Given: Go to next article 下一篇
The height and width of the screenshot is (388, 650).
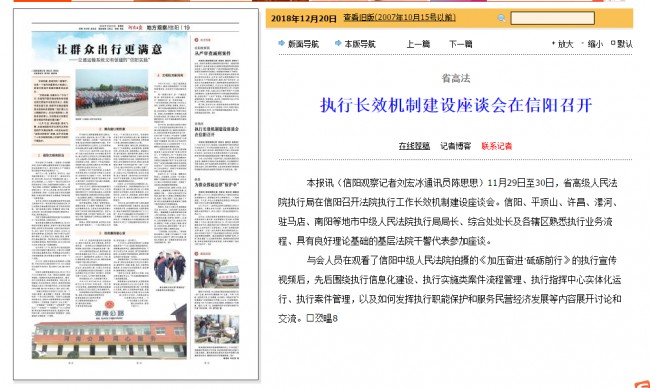Looking at the screenshot, I should (x=461, y=44).
